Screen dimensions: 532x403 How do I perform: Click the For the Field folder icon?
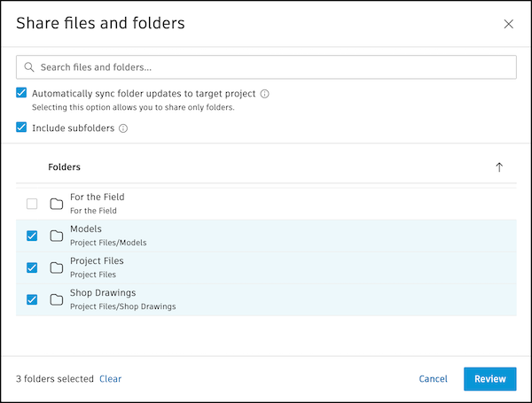click(57, 204)
